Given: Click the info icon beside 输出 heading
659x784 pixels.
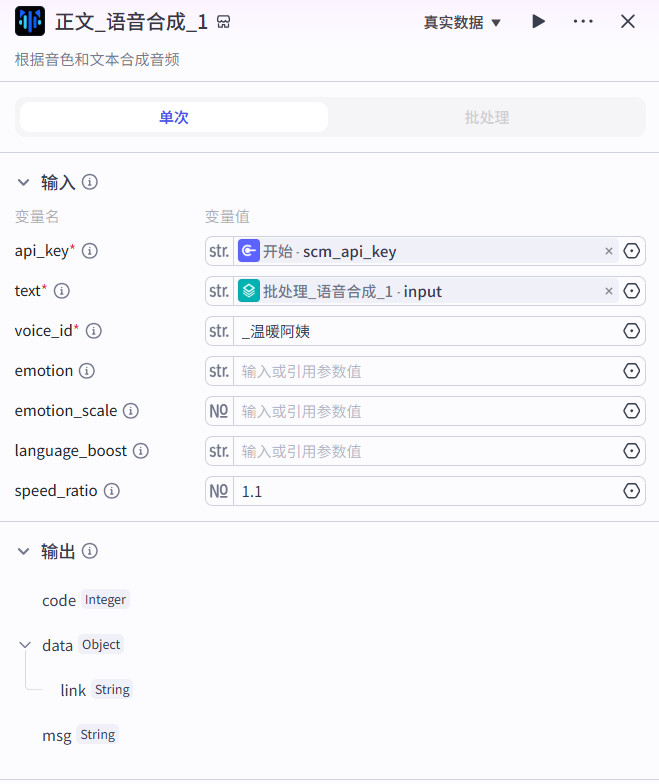Looking at the screenshot, I should [x=90, y=551].
